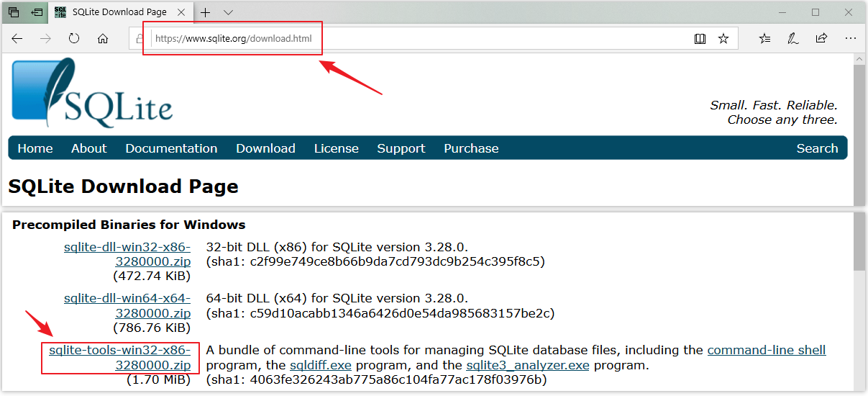Click the add notes pen icon
Viewport: 868px width, 396px height.
pyautogui.click(x=792, y=39)
